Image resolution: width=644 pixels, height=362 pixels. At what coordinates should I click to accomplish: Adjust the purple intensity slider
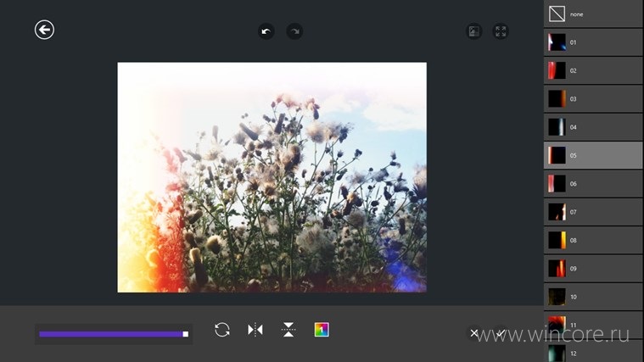114,334
